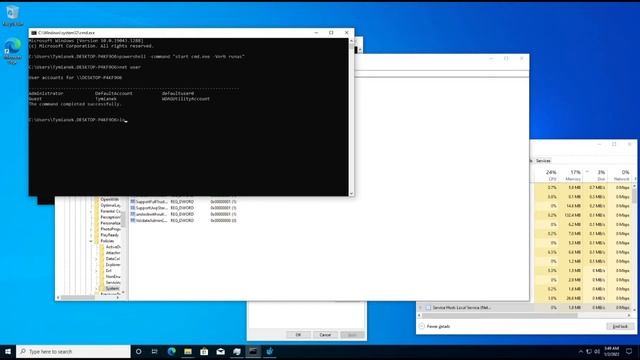Expand the DataCollection registry key
The image size is (640, 360).
click(96, 259)
